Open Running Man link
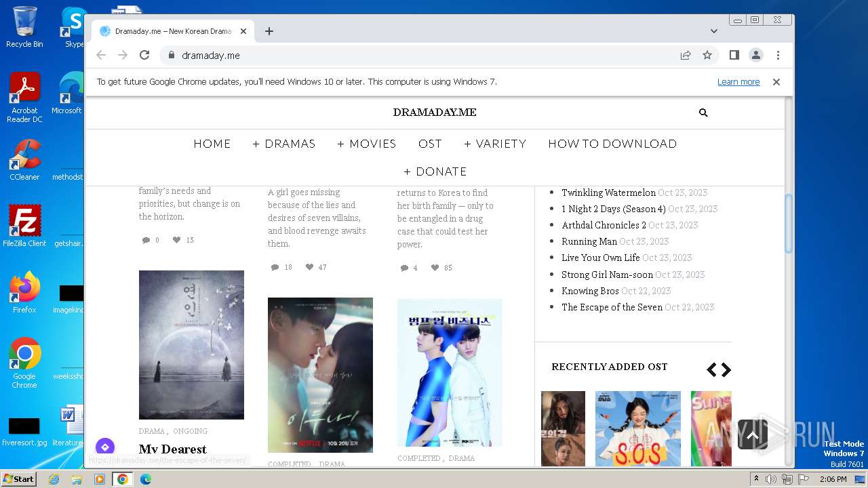This screenshot has height=488, width=868. pyautogui.click(x=589, y=241)
